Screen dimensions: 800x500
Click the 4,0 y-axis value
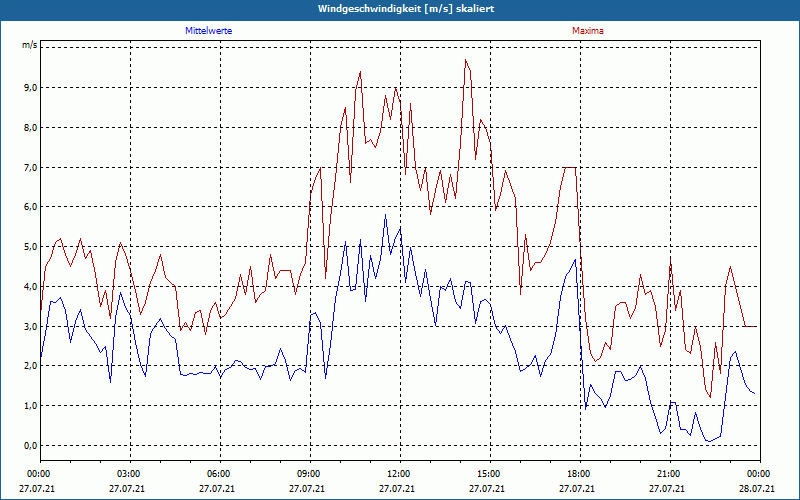click(x=30, y=286)
